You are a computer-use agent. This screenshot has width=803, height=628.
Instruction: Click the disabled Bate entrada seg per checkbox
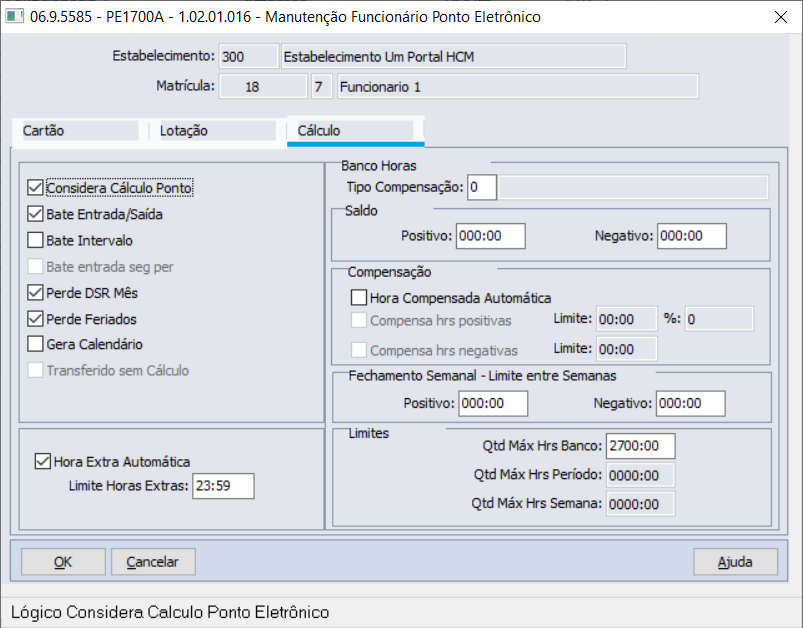tap(35, 266)
